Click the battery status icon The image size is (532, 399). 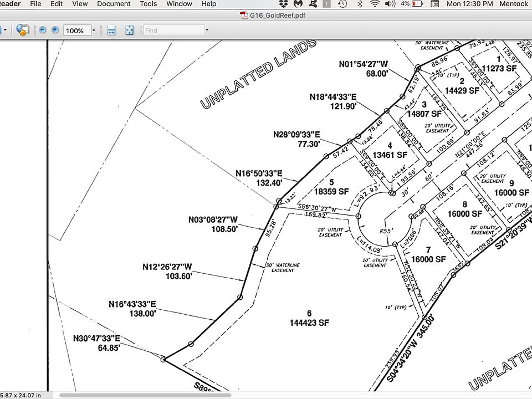pyautogui.click(x=417, y=4)
